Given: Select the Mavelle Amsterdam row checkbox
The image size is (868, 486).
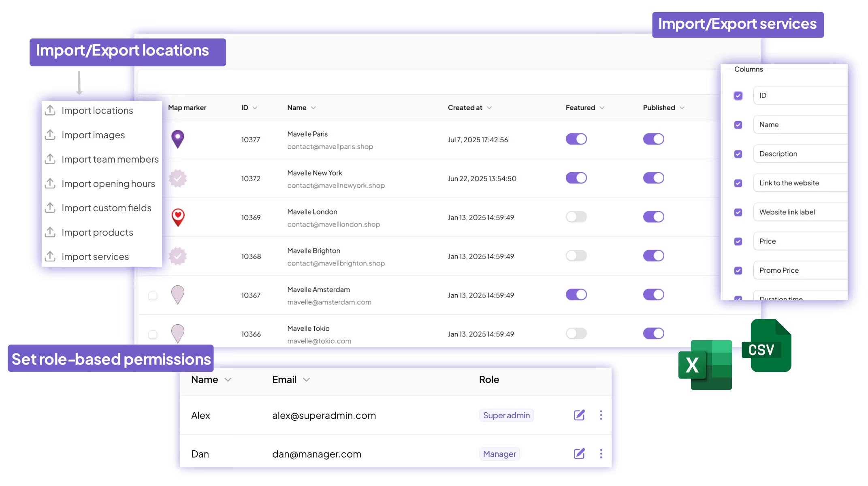Looking at the screenshot, I should pos(153,296).
